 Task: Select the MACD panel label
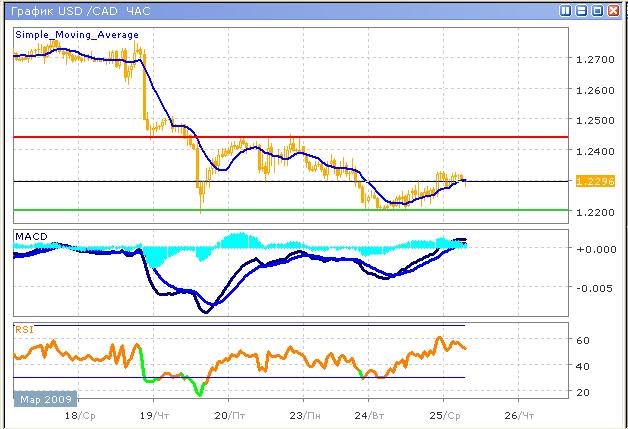click(30, 237)
